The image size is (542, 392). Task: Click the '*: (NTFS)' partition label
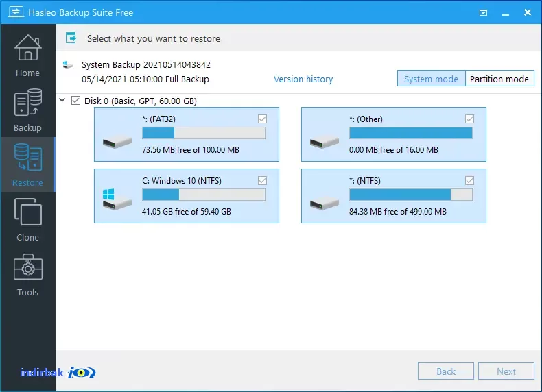[x=365, y=181]
